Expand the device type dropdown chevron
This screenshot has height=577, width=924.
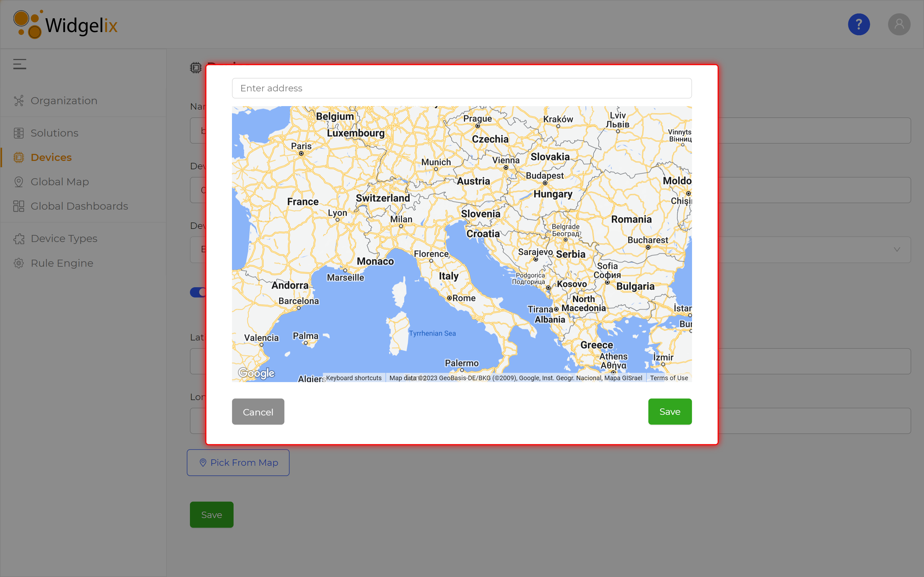tap(896, 250)
